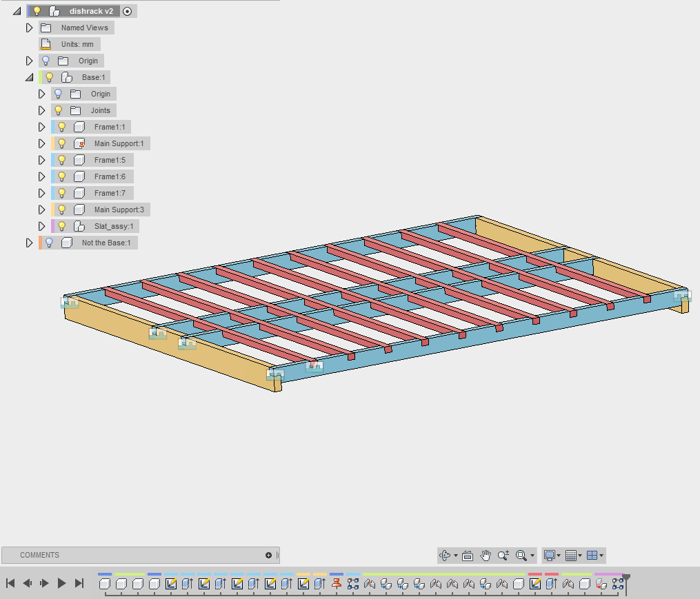Select the Zoom magnifier tool

(x=502, y=556)
